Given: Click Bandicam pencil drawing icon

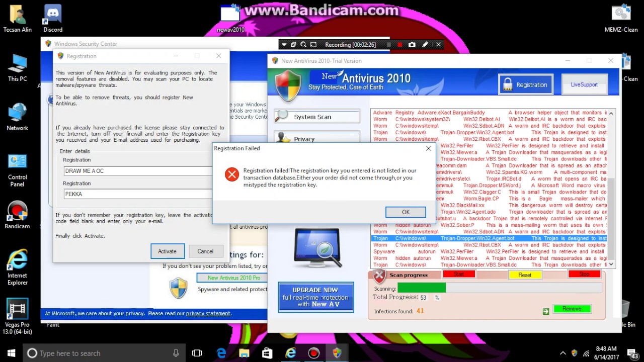Looking at the screenshot, I should [425, 45].
